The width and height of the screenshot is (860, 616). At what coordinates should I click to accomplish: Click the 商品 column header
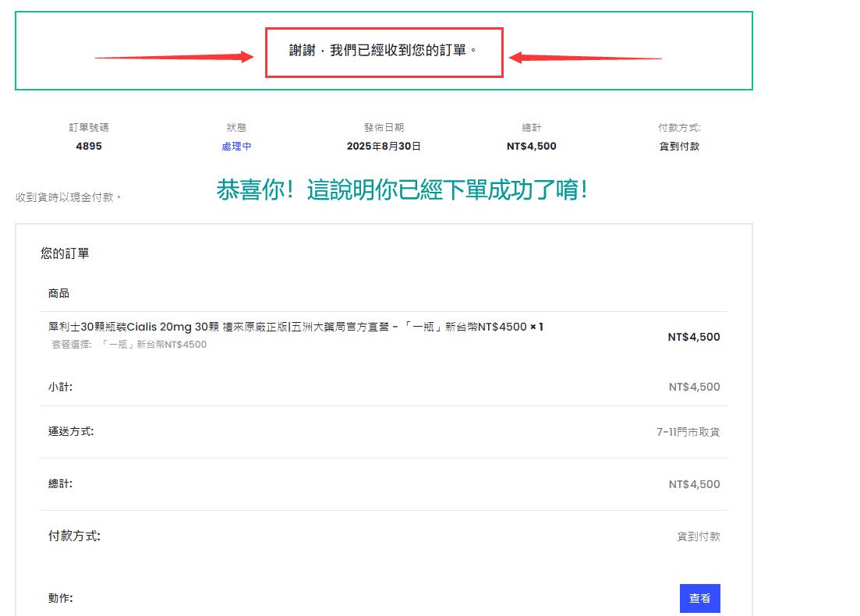(x=58, y=293)
